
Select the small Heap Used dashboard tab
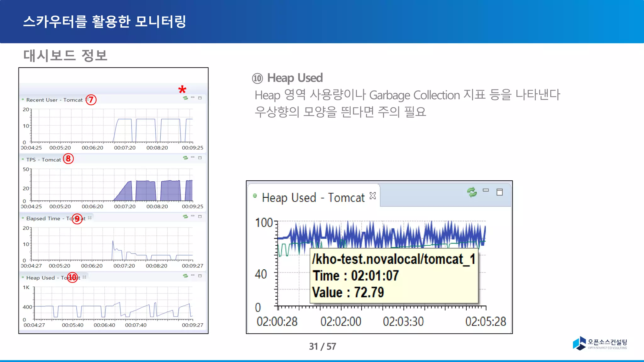click(x=53, y=278)
